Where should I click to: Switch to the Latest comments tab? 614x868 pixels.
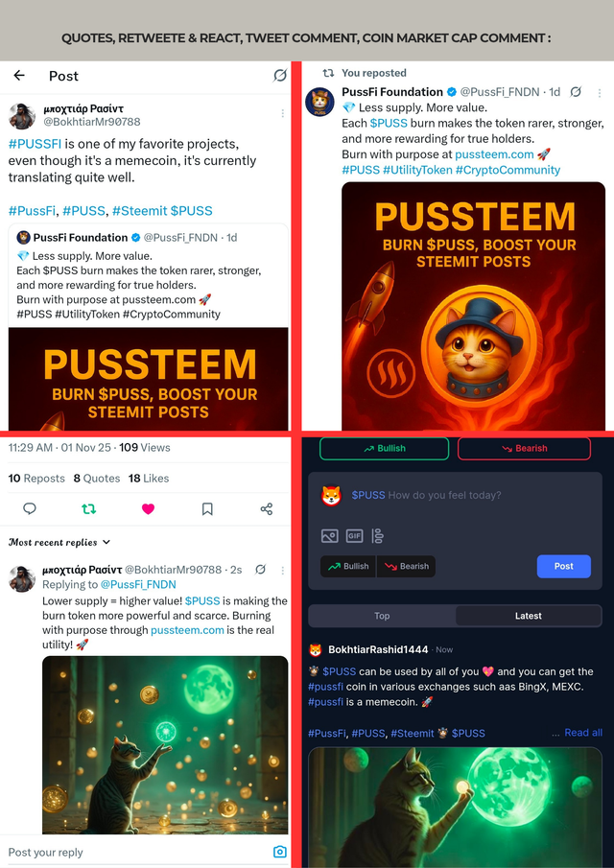tap(529, 616)
